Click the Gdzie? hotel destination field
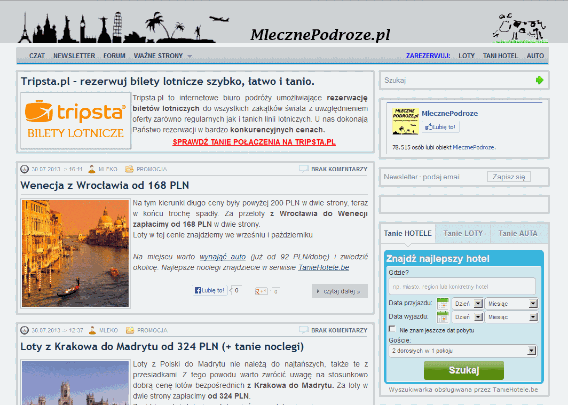 coord(462,287)
